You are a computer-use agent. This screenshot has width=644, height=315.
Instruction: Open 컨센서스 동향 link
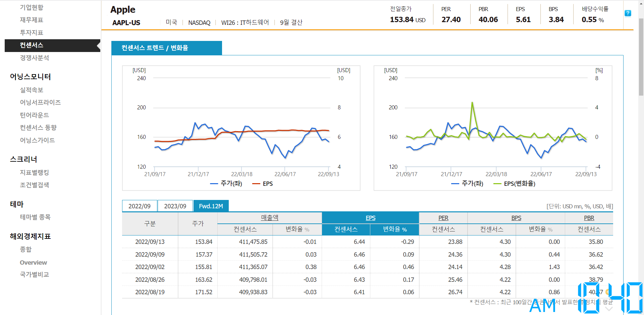[38, 127]
